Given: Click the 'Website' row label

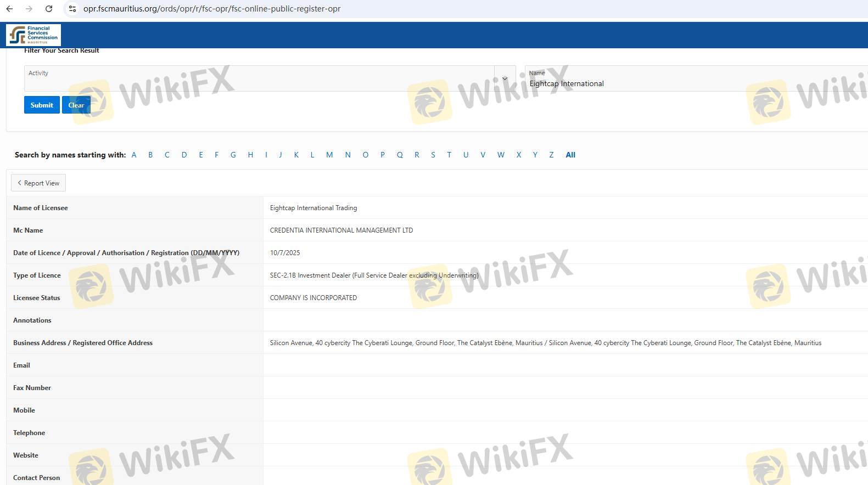Looking at the screenshot, I should (x=26, y=455).
